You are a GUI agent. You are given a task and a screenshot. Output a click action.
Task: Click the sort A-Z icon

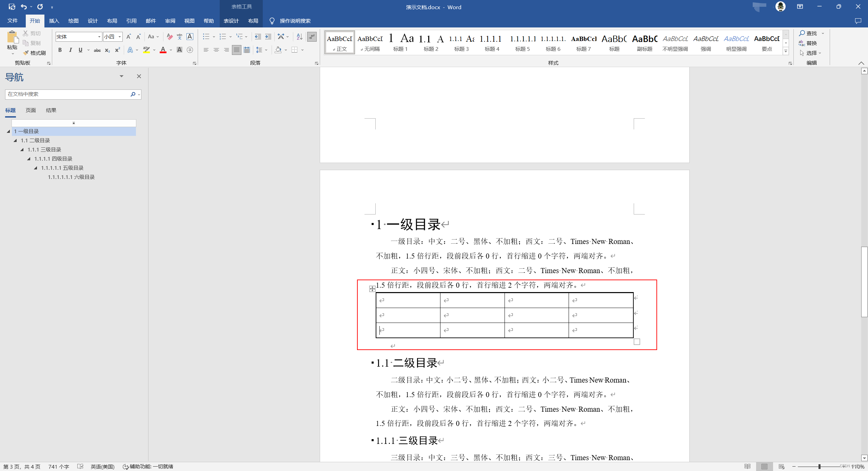click(299, 37)
